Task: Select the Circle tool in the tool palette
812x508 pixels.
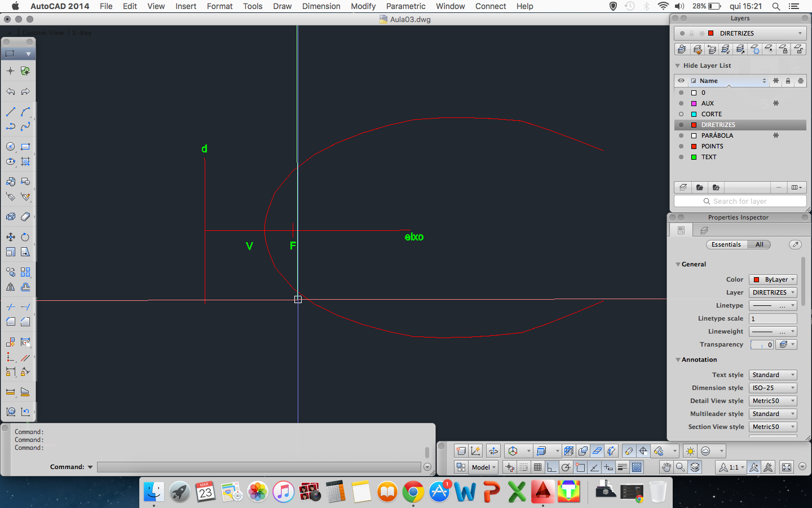Action: 11,147
